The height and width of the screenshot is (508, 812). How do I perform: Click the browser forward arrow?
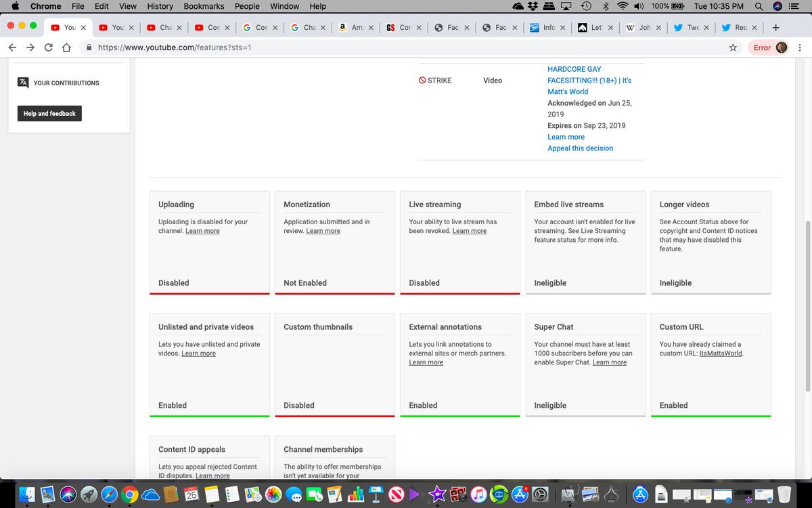click(30, 48)
